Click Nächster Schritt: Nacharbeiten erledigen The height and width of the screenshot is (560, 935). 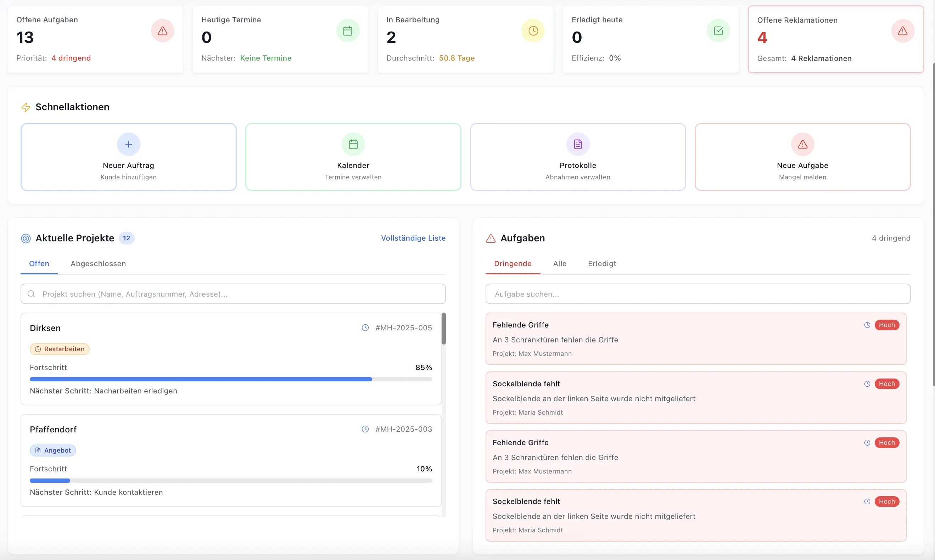[x=103, y=391]
